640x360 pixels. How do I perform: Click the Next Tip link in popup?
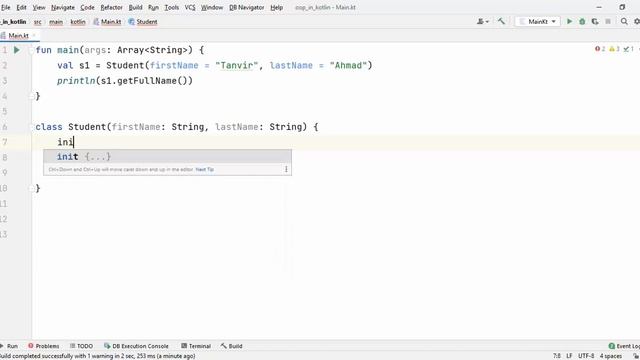pos(204,169)
